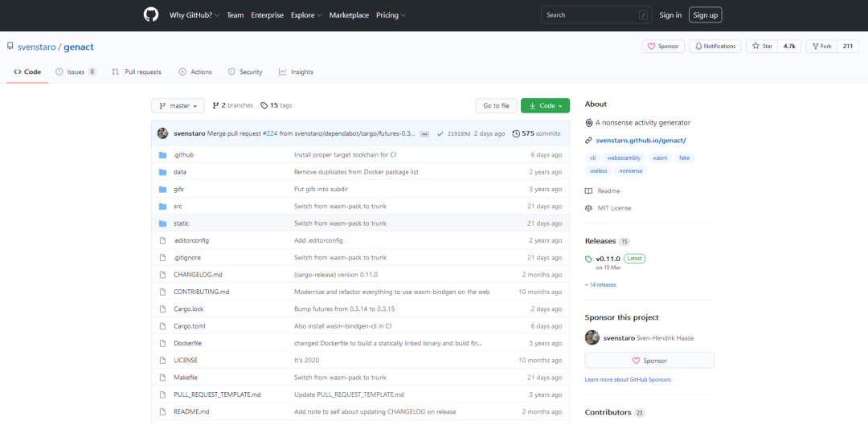Click the static folder icon
Screen dimensions: 868x425
coord(162,223)
